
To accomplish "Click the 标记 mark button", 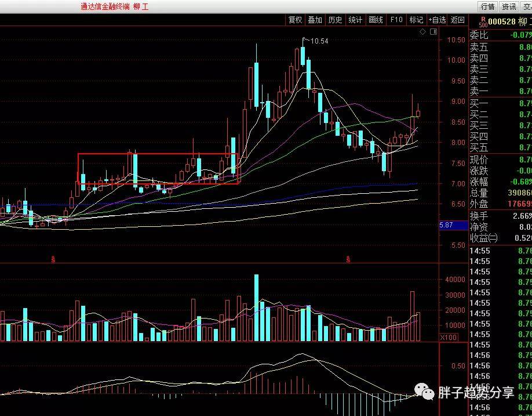I will (416, 20).
